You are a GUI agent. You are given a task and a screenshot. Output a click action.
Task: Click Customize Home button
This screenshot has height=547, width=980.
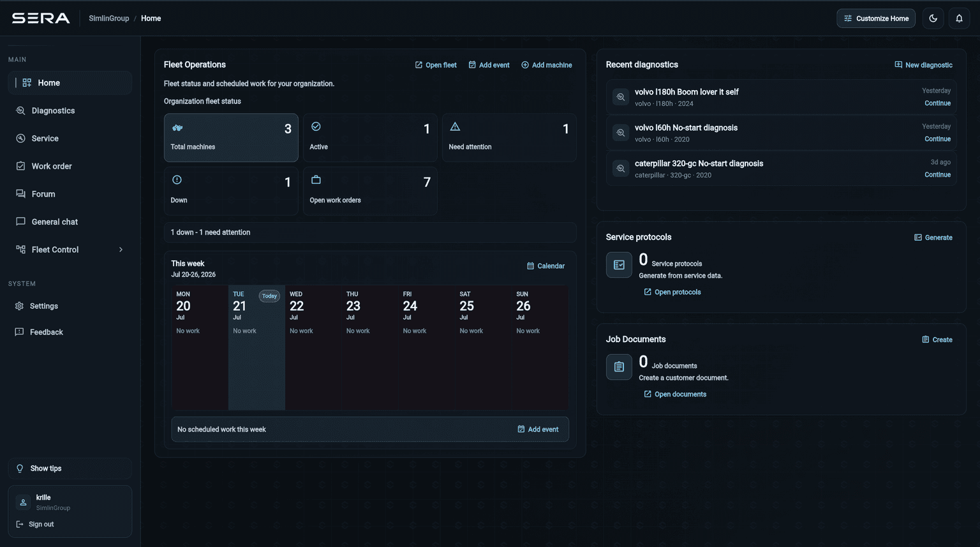pos(876,19)
